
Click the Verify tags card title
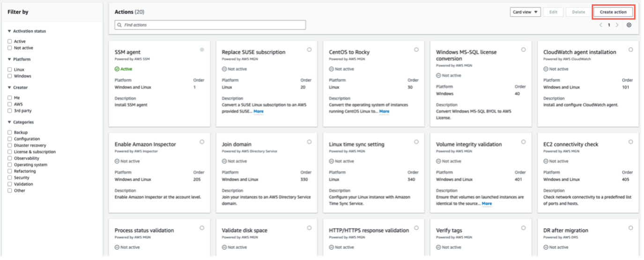pos(450,231)
